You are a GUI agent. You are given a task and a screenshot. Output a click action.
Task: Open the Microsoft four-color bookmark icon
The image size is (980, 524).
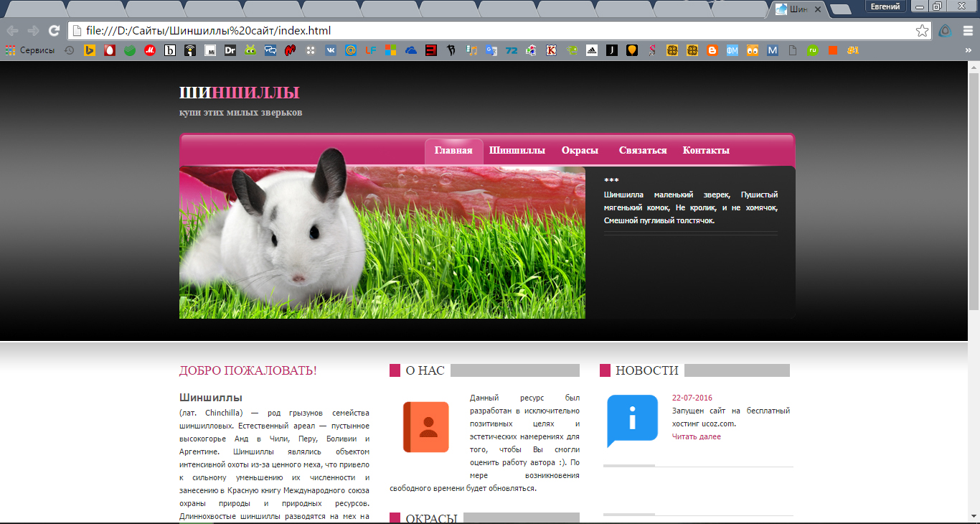pyautogui.click(x=390, y=50)
